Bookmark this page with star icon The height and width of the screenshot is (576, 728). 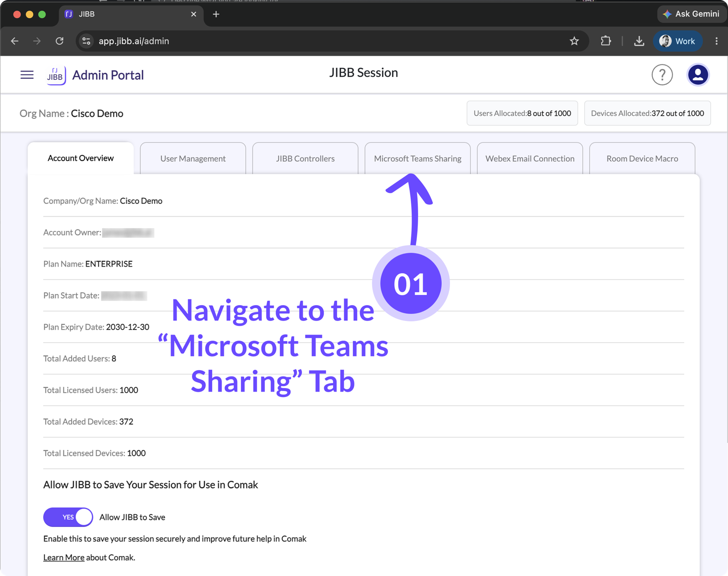pyautogui.click(x=574, y=41)
